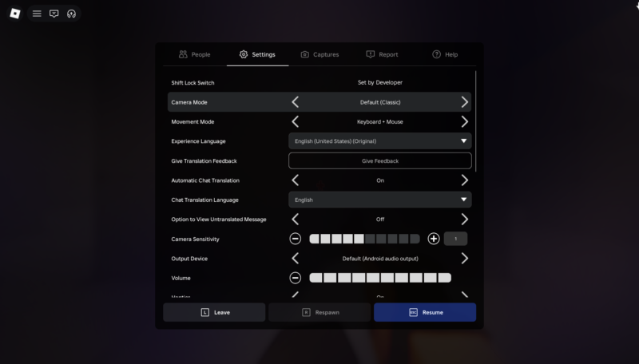The width and height of the screenshot is (639, 364).
Task: Click the Leave button
Action: [x=214, y=312]
